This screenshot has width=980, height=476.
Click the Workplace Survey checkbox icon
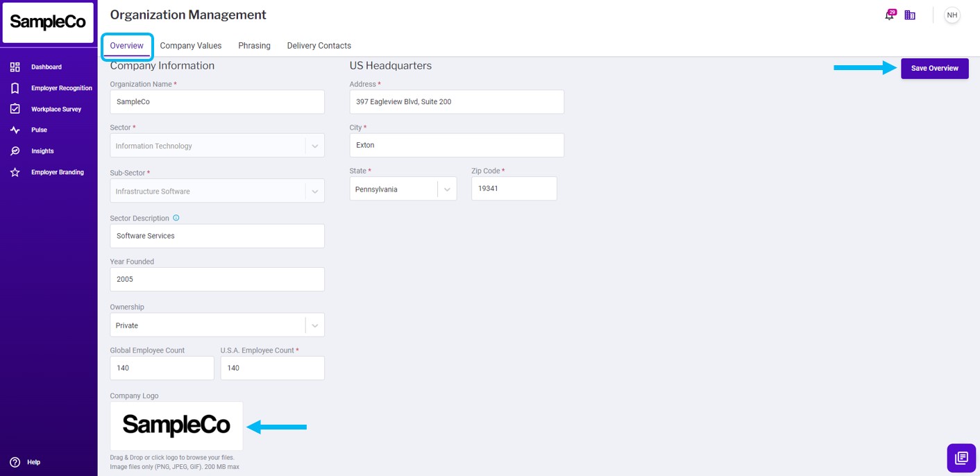pyautogui.click(x=15, y=109)
